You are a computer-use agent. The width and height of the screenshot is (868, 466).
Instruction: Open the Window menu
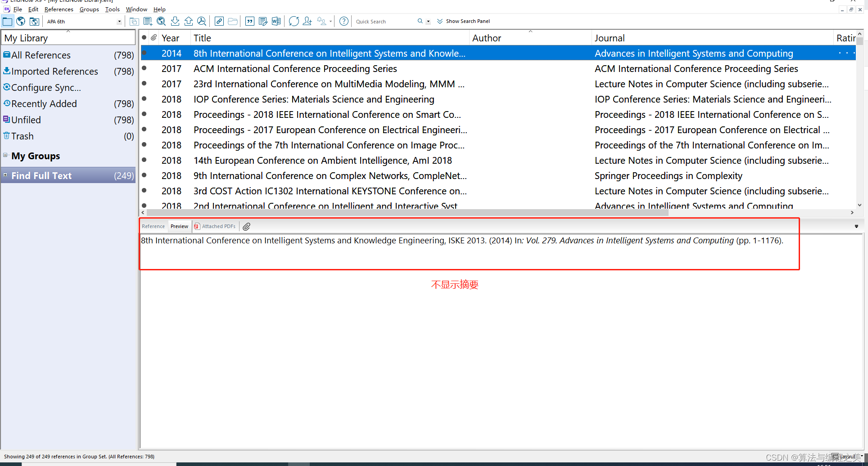pyautogui.click(x=136, y=9)
